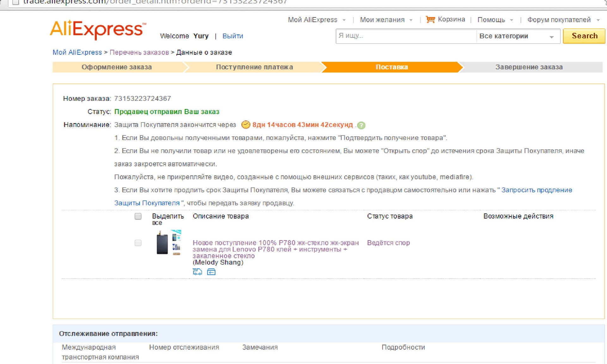Click the Замечания column header
607x364 pixels.
point(260,347)
